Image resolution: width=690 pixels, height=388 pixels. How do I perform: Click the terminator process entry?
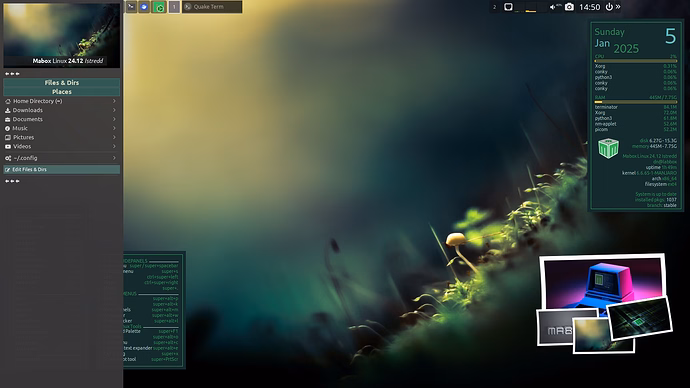point(635,107)
